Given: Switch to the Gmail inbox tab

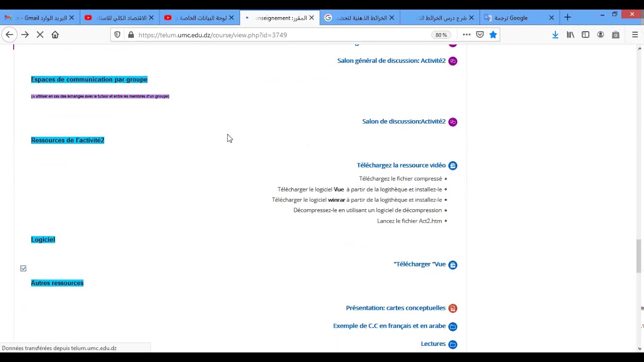Looking at the screenshot, I should pyautogui.click(x=40, y=18).
